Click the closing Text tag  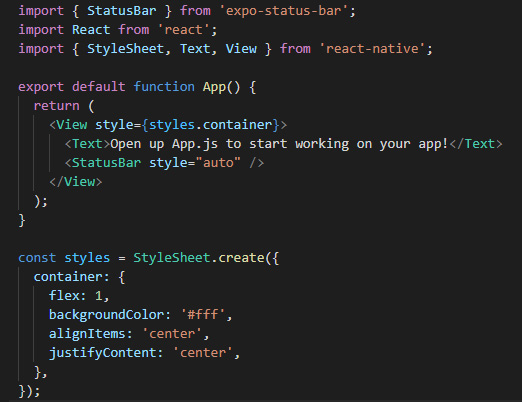point(476,144)
